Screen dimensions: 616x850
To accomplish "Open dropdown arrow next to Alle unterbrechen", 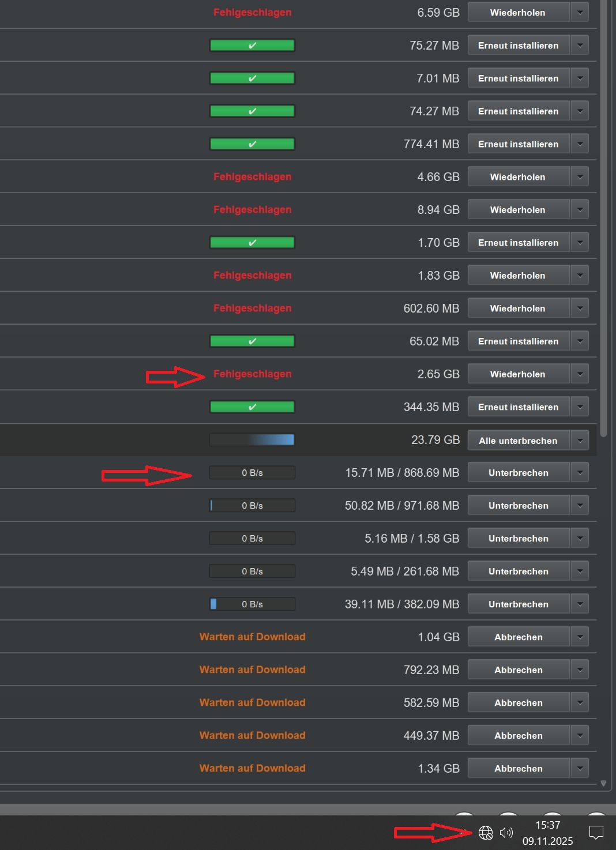I will click(x=580, y=441).
